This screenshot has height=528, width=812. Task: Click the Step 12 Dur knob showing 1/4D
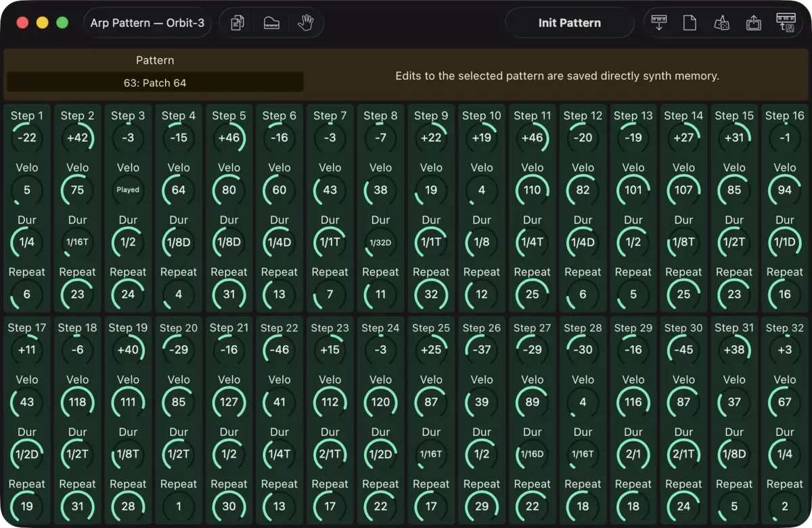click(583, 242)
